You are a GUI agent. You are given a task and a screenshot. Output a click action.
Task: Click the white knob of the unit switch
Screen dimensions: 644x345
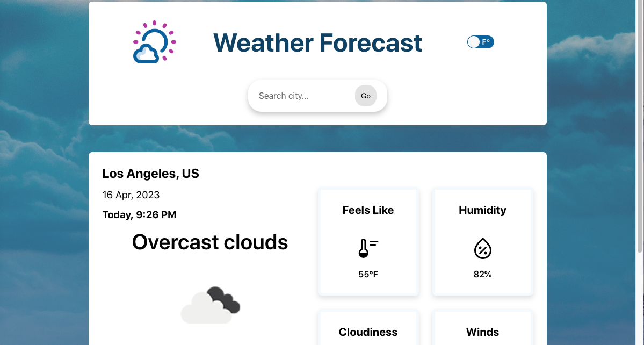[x=474, y=42]
